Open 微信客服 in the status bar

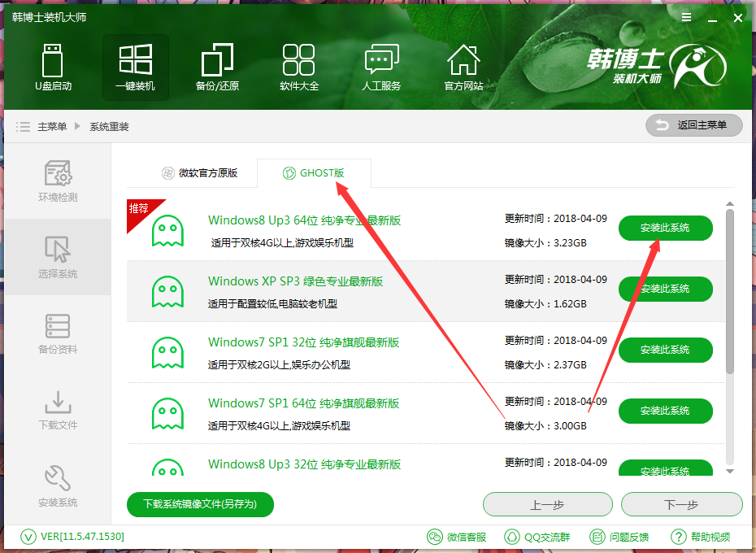(x=456, y=537)
